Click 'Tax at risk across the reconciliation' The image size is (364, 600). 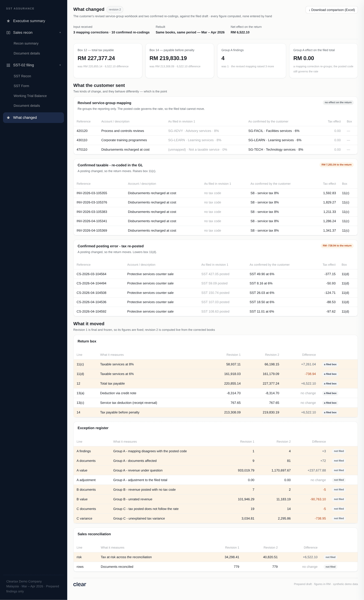coord(126,557)
